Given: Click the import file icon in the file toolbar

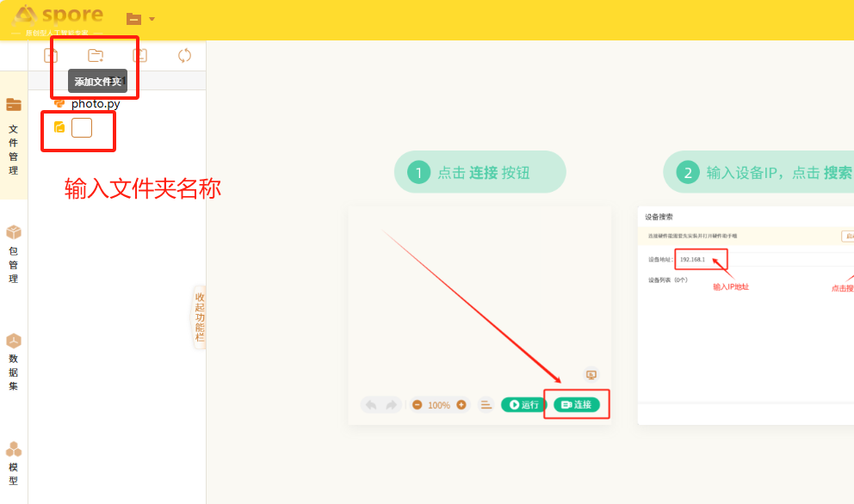Looking at the screenshot, I should coord(139,56).
